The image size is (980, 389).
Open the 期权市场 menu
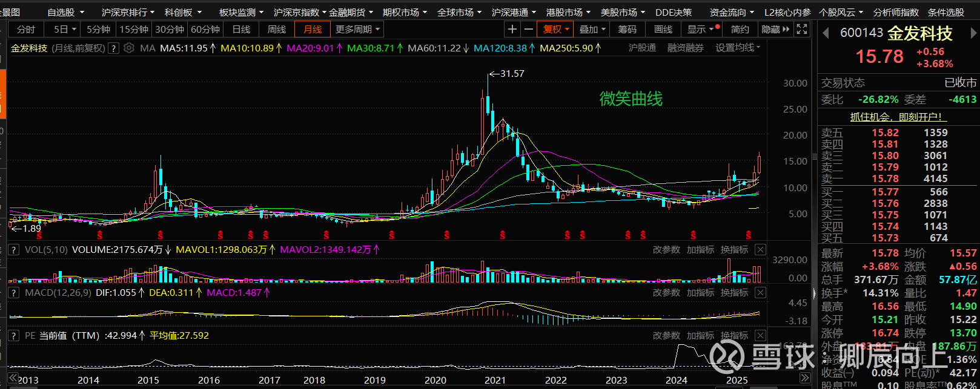[405, 12]
